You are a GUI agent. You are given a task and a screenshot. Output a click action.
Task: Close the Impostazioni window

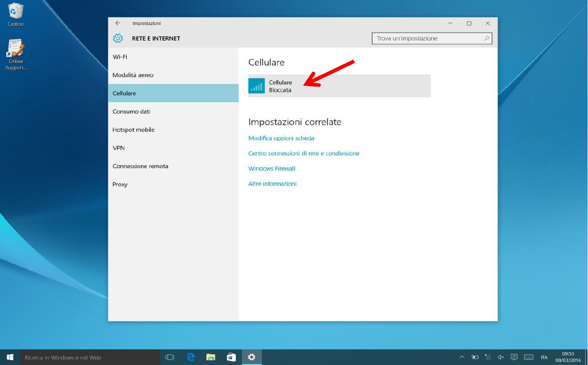click(488, 23)
